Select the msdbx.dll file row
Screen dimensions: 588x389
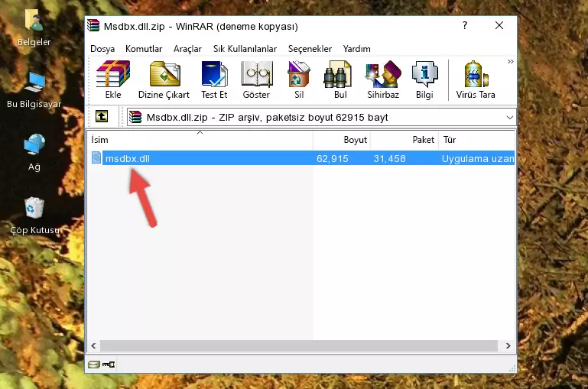301,158
